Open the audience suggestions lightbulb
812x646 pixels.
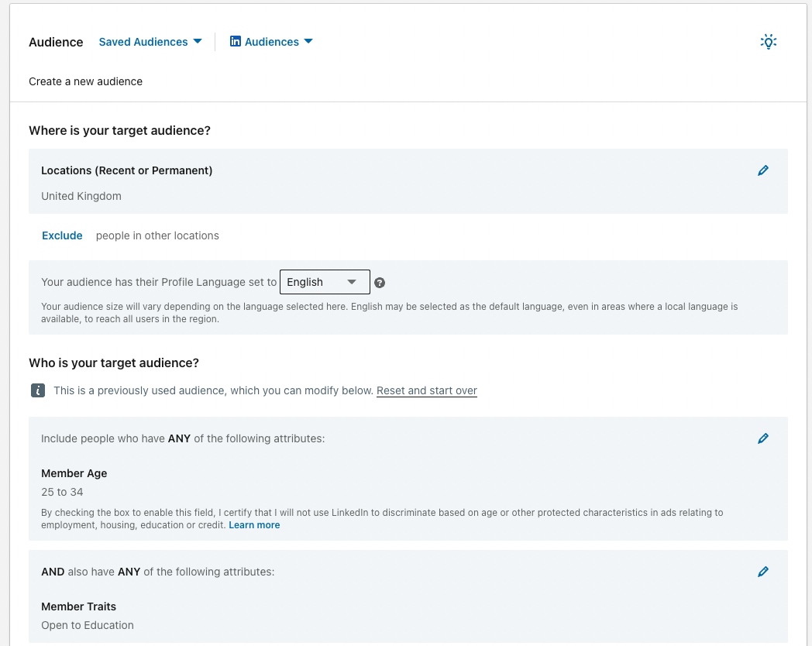point(768,41)
